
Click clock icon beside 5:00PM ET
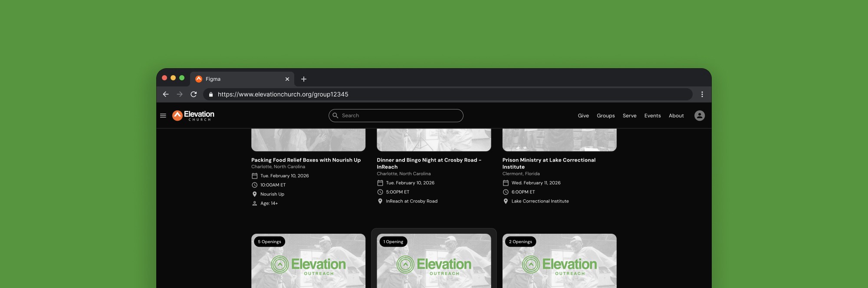(380, 192)
